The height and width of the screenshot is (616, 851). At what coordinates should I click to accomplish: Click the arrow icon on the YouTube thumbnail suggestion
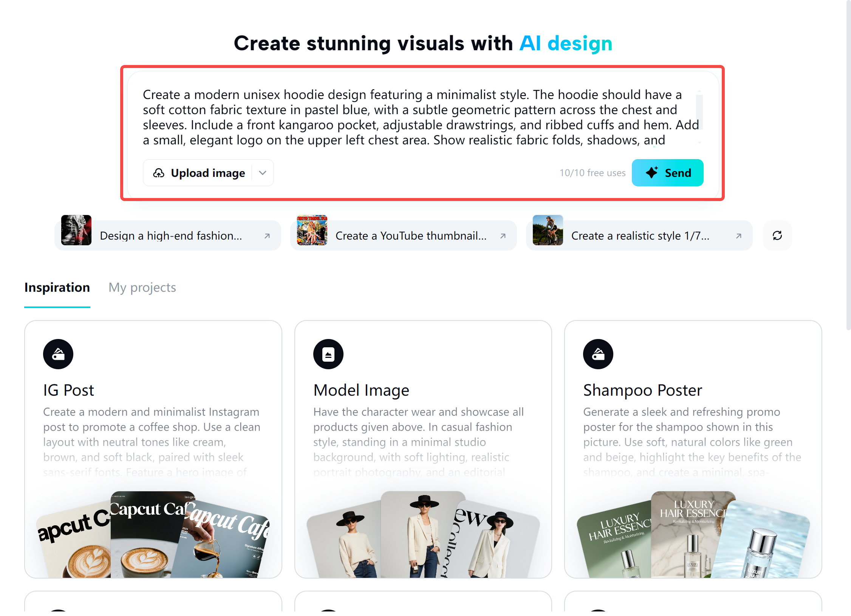click(503, 235)
